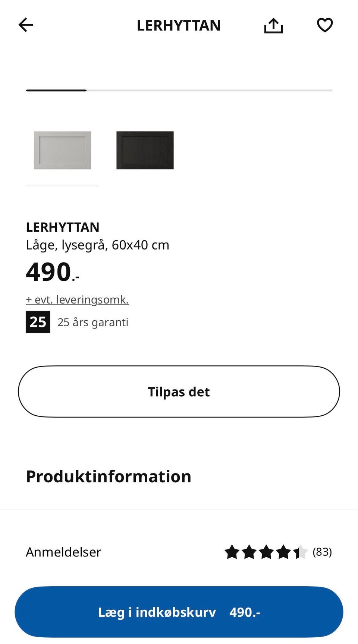The height and width of the screenshot is (644, 358).
Task: Click the 490.- price on cart button
Action: click(x=245, y=612)
